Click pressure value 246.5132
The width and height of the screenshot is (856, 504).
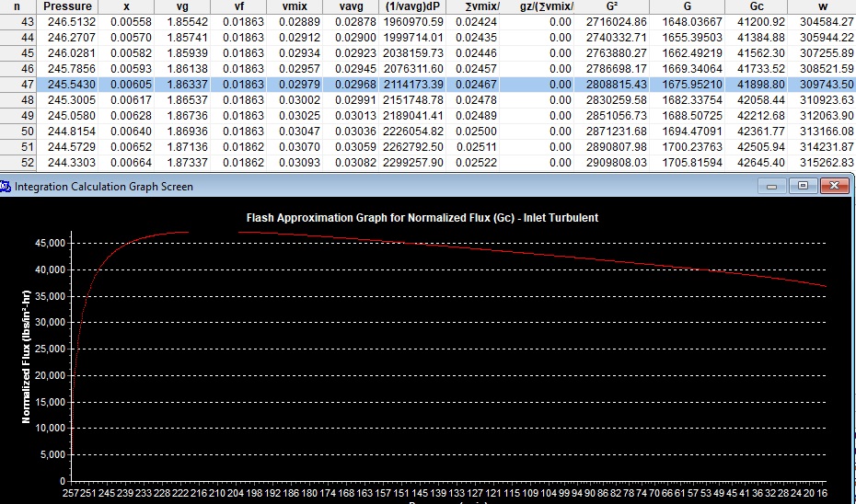pos(73,22)
